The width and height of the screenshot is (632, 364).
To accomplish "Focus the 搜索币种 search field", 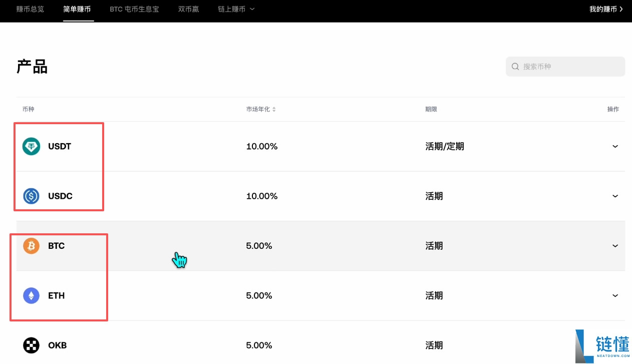I will [565, 67].
